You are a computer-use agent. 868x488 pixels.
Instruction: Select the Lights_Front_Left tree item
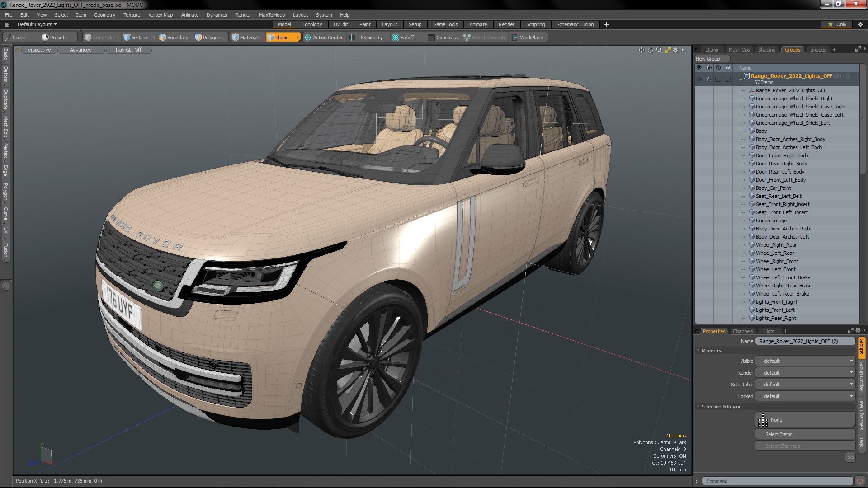coord(775,310)
